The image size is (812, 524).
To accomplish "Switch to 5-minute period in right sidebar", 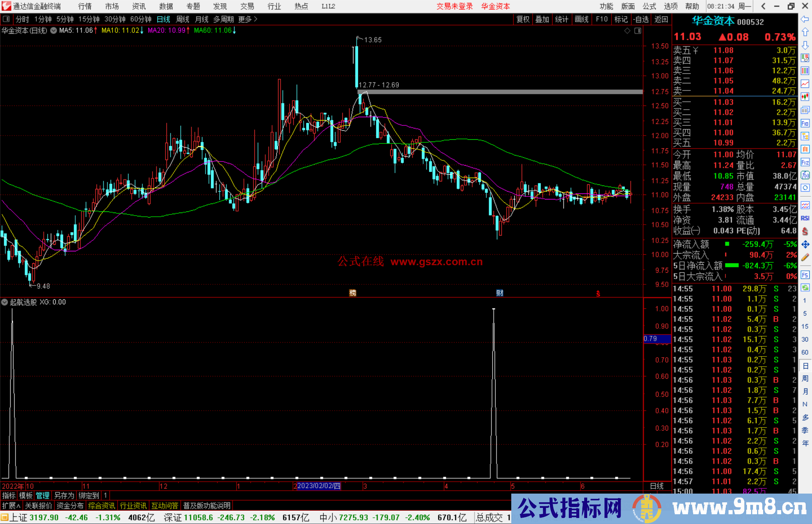I will point(805,313).
